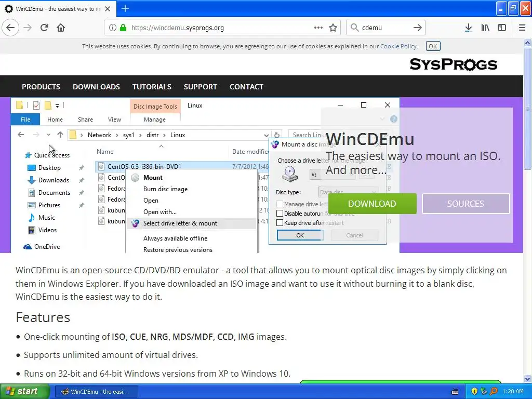Open the yellow security shield tray icon
This screenshot has height=399, width=532.
click(x=474, y=392)
